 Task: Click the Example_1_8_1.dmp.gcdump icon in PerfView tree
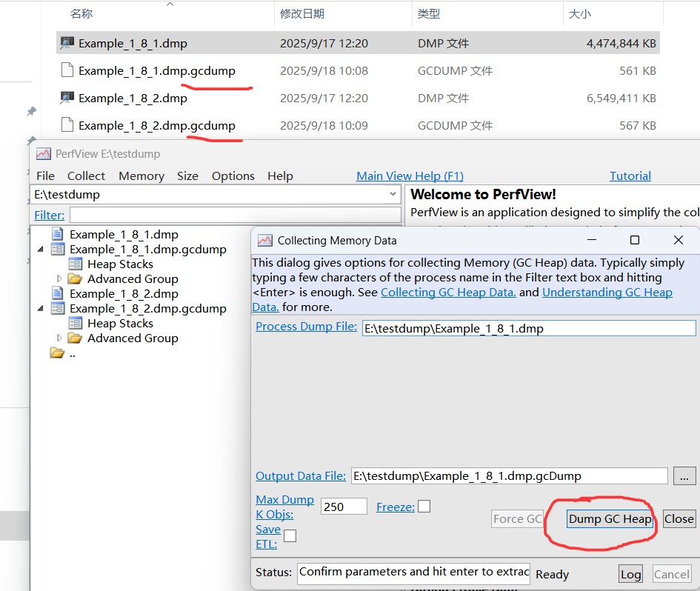(x=58, y=250)
